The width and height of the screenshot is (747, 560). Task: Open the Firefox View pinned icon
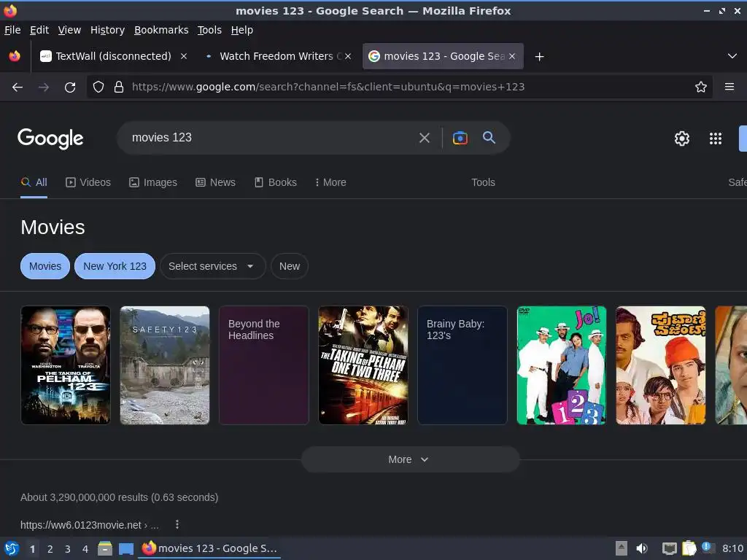tap(15, 56)
